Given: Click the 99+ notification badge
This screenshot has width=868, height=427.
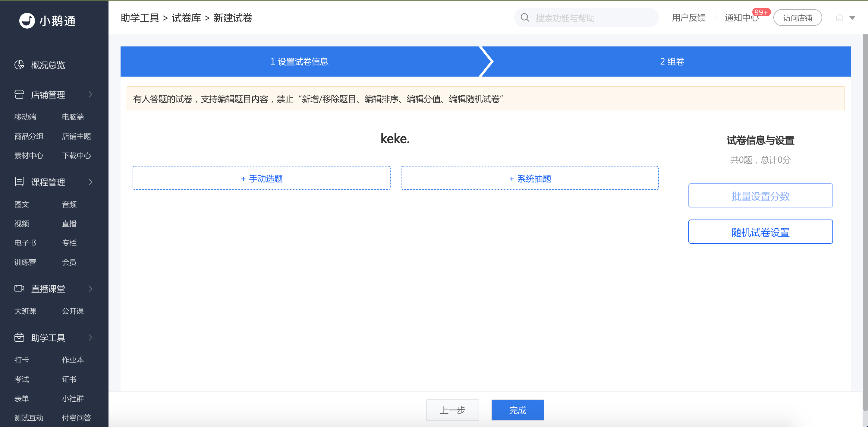Looking at the screenshot, I should pos(761,12).
